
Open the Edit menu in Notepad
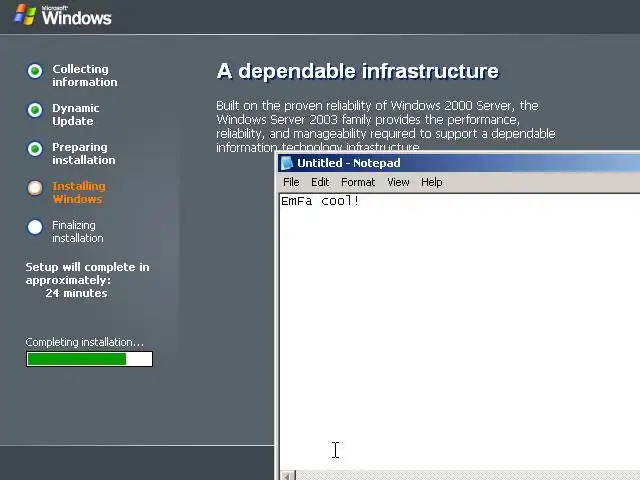click(320, 182)
